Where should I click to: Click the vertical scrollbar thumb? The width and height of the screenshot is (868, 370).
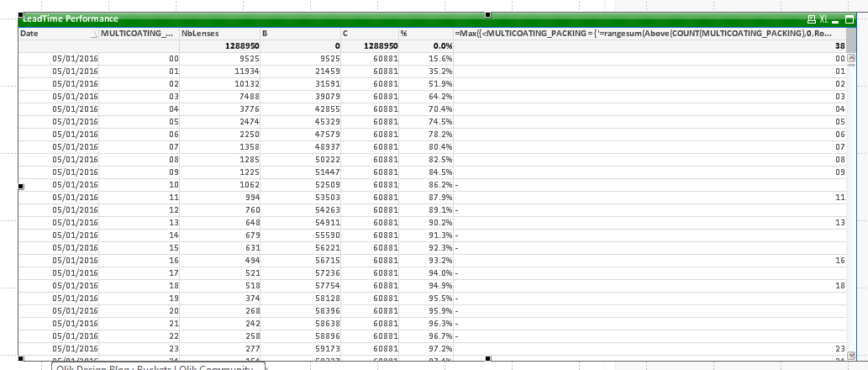851,66
